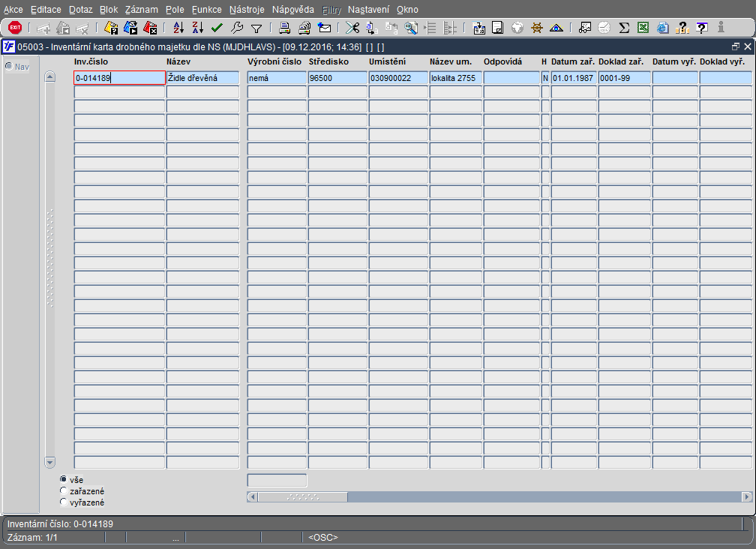Select the 'zařazené' radio button
This screenshot has width=756, height=549.
(63, 490)
